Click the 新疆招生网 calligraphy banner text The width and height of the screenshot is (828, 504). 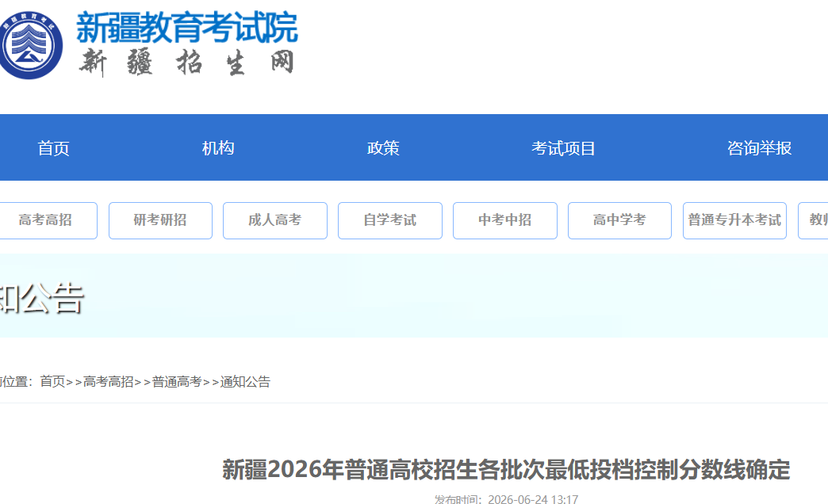point(187,63)
